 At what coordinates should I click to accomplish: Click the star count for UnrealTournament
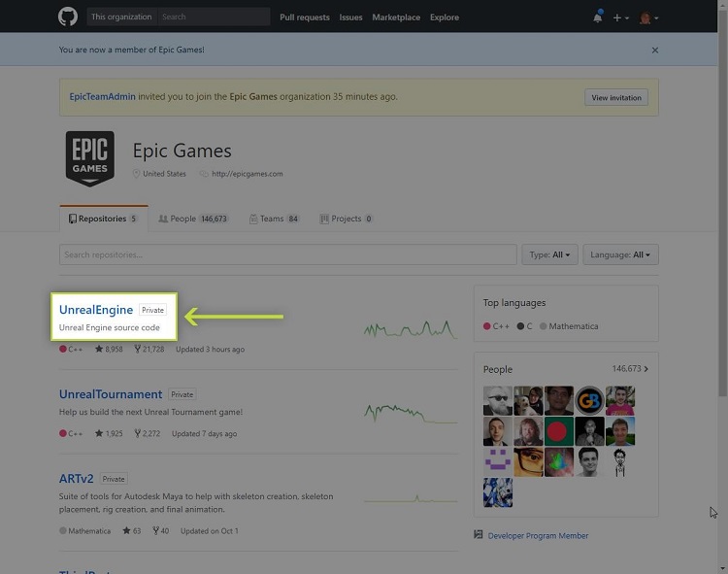coord(109,434)
